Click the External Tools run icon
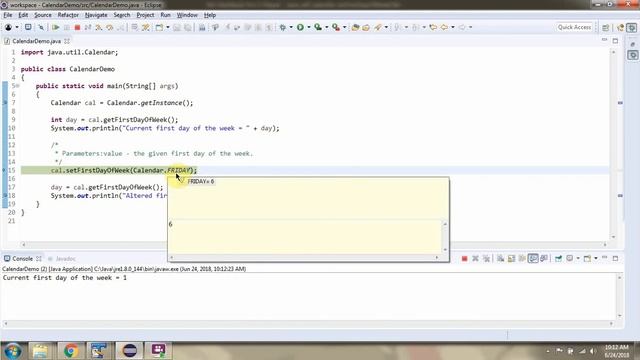640x360 pixels. tap(336, 27)
